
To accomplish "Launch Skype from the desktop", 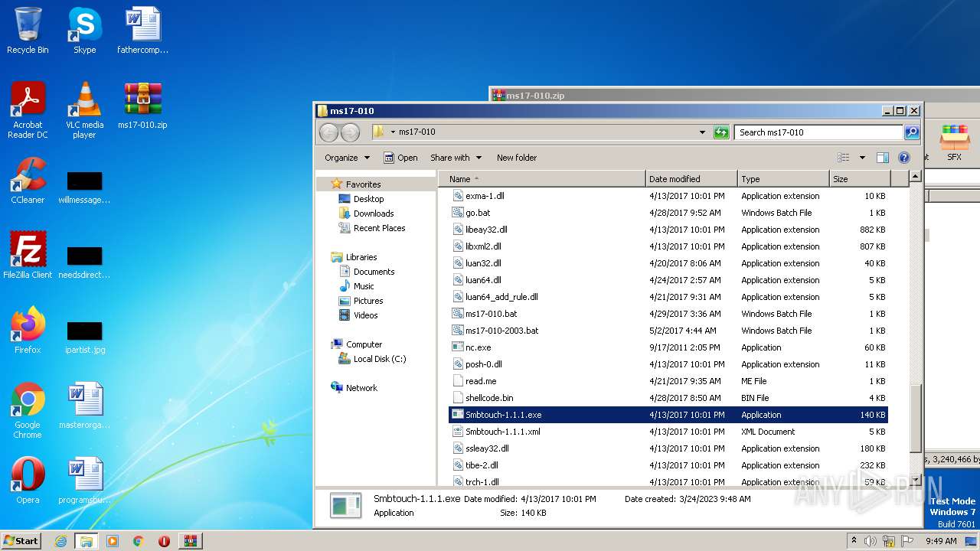I will point(84,31).
